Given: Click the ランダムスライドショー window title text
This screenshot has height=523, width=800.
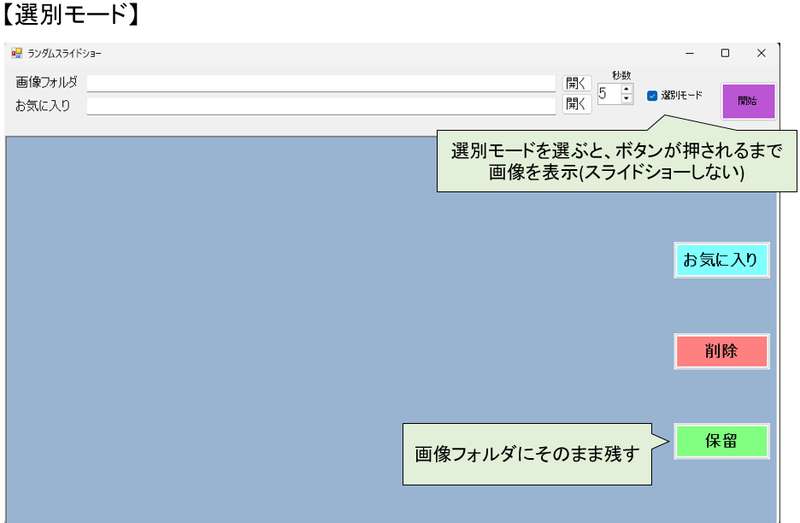Looking at the screenshot, I should pos(64,53).
